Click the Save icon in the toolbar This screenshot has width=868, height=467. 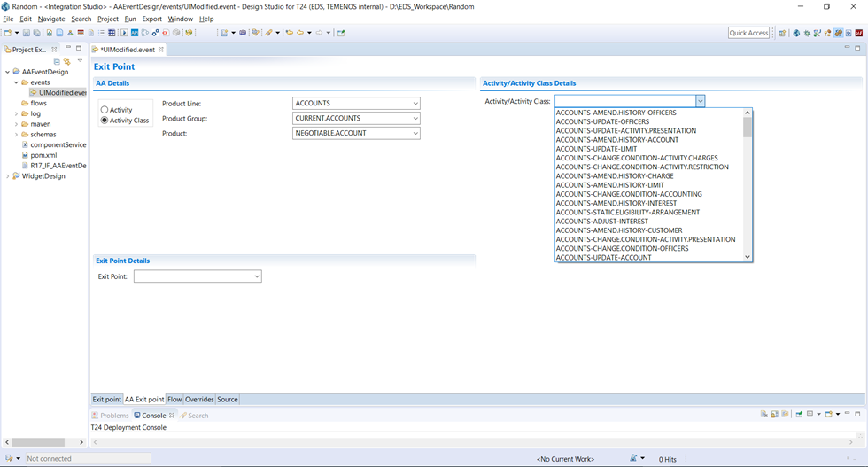tap(27, 33)
